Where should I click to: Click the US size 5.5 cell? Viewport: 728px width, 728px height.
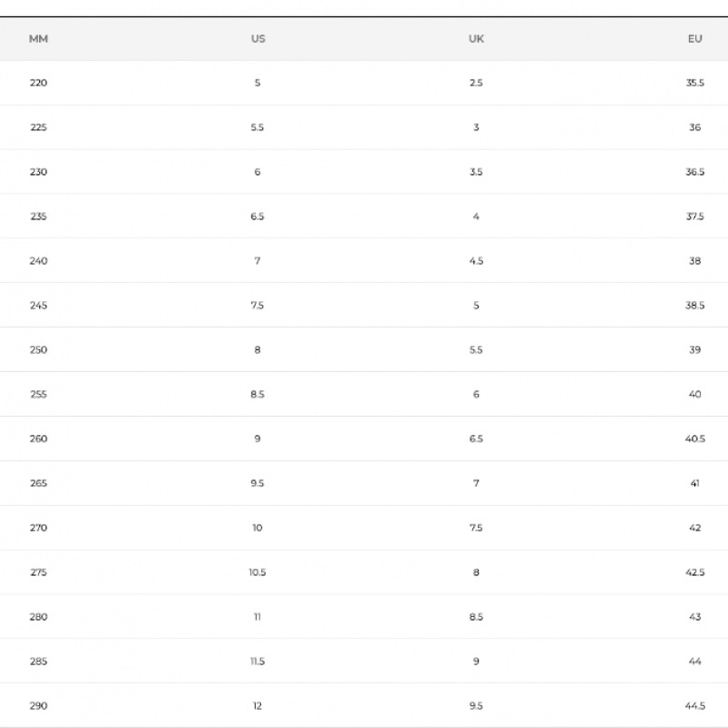pyautogui.click(x=258, y=127)
